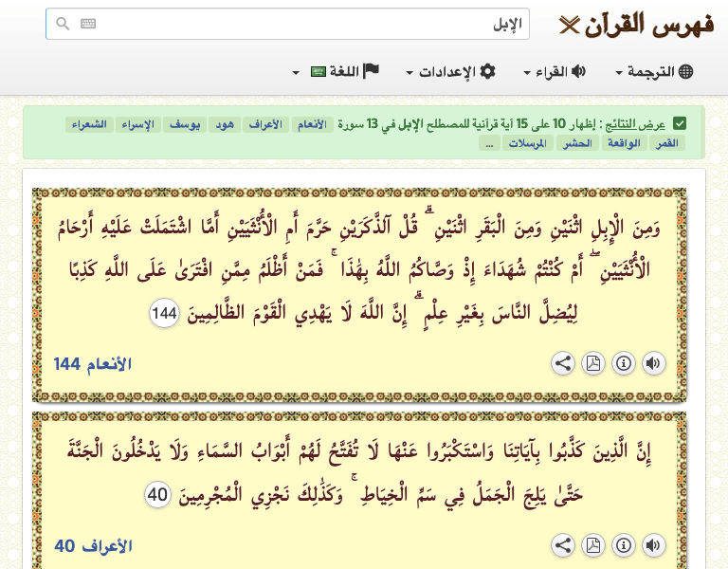The image size is (728, 569).
Task: Open the الأعراف 40 reference link
Action: pyautogui.click(x=93, y=546)
